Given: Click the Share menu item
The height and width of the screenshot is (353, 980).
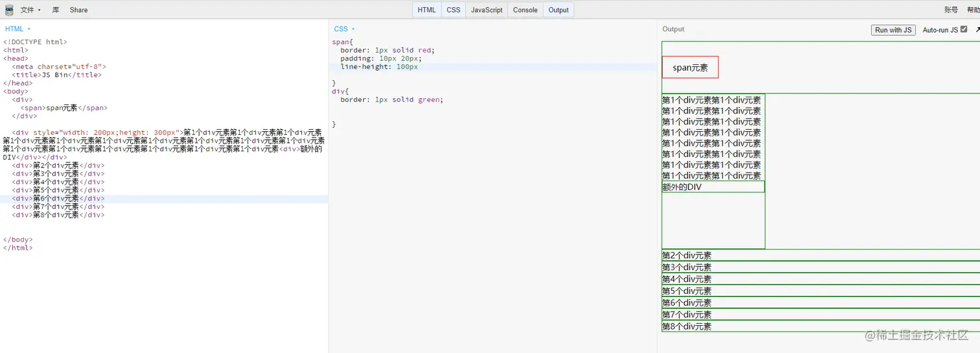Looking at the screenshot, I should [78, 10].
